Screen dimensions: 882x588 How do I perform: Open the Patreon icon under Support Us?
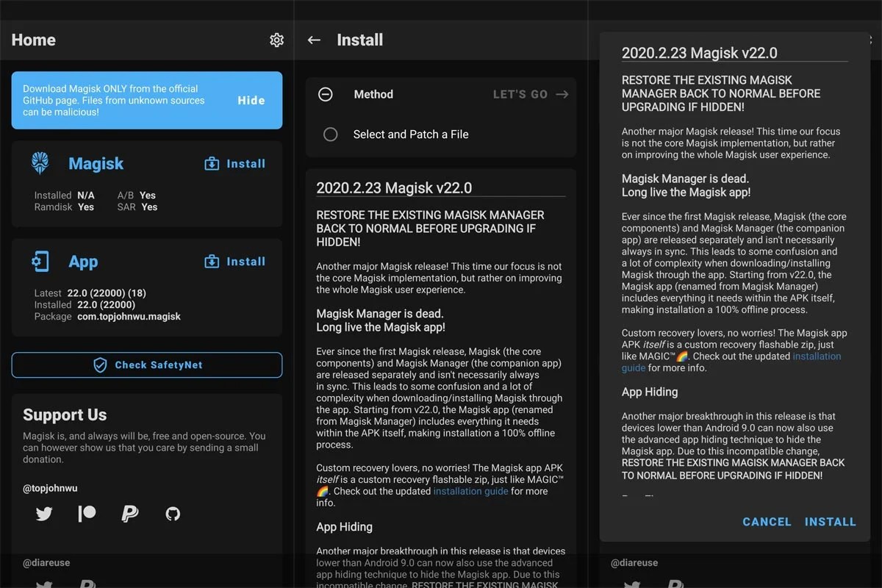point(87,513)
